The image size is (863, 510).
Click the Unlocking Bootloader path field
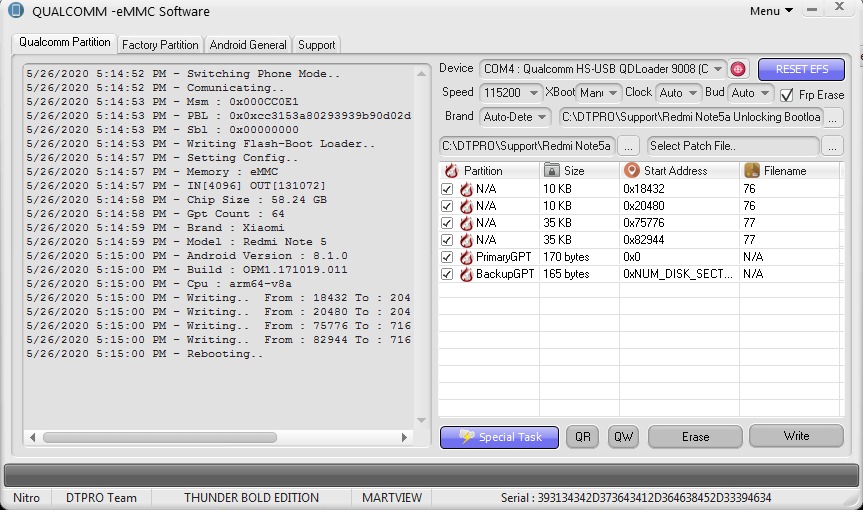690,117
